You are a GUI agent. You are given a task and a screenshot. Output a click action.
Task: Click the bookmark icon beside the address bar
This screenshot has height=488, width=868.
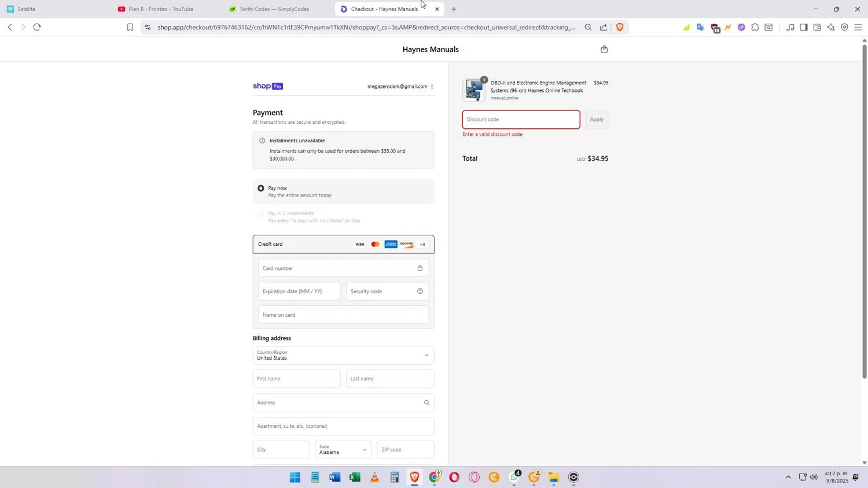[130, 27]
